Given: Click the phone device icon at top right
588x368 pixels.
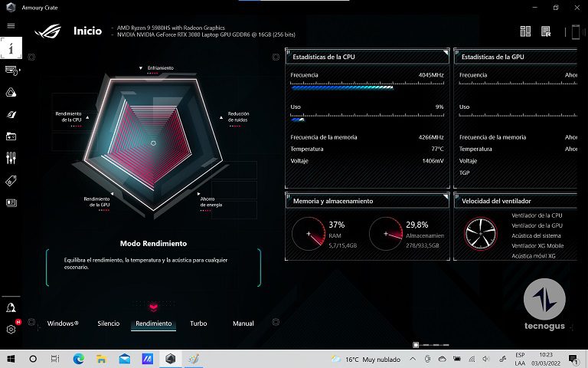Looking at the screenshot, I should 575,31.
